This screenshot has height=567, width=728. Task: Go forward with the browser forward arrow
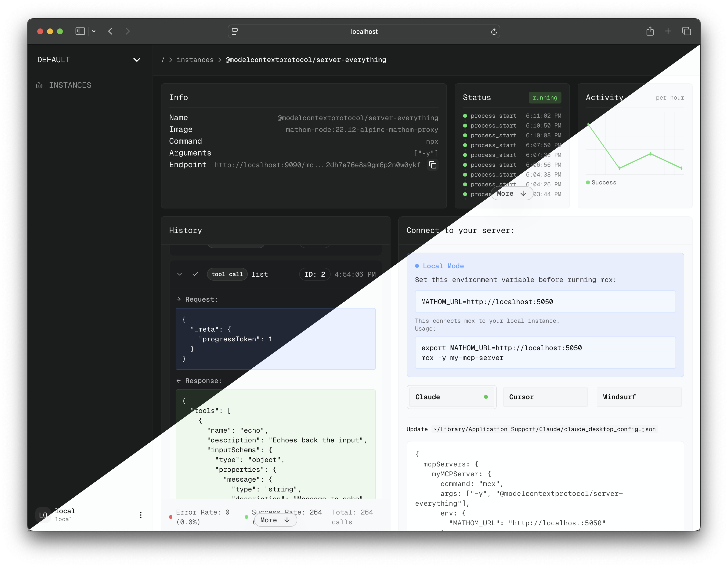tap(128, 31)
